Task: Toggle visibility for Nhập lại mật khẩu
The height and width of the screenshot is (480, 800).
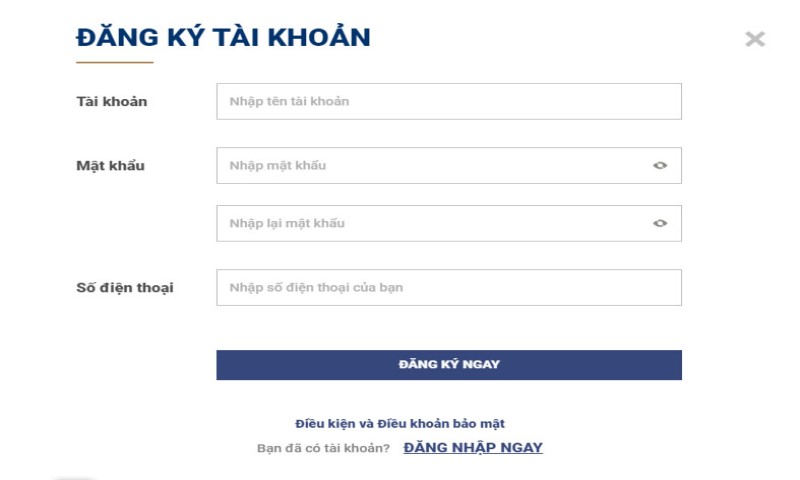Action: (660, 223)
